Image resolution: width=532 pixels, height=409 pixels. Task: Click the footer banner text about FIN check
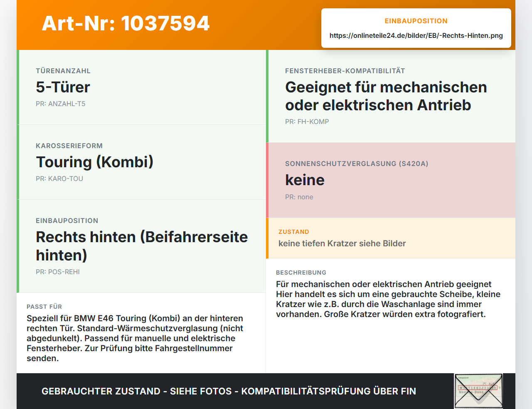coord(229,391)
